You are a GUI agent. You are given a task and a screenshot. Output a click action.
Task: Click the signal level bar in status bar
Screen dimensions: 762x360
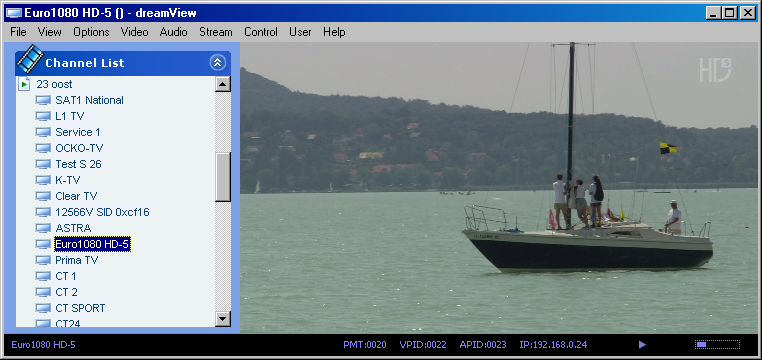pyautogui.click(x=717, y=344)
